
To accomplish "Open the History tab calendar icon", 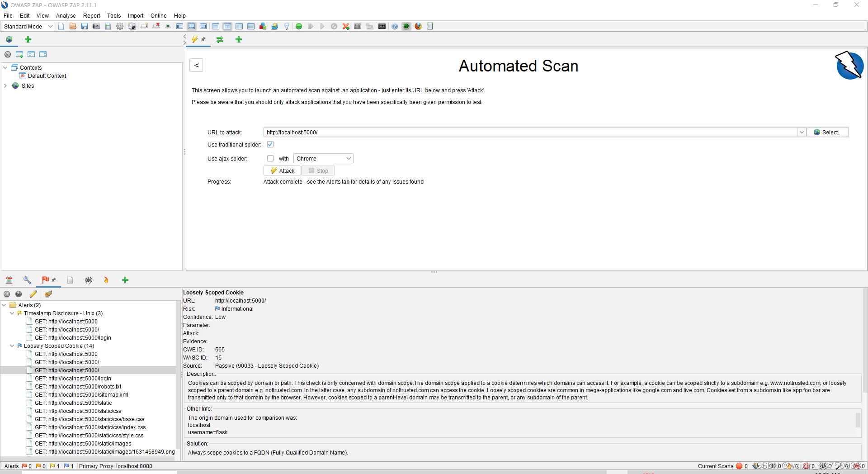I will tap(9, 280).
